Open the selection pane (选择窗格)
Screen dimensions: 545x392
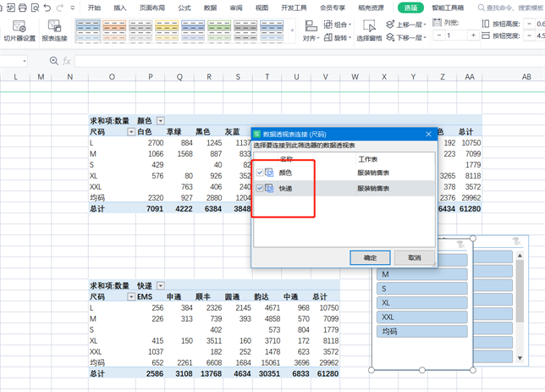point(369,30)
